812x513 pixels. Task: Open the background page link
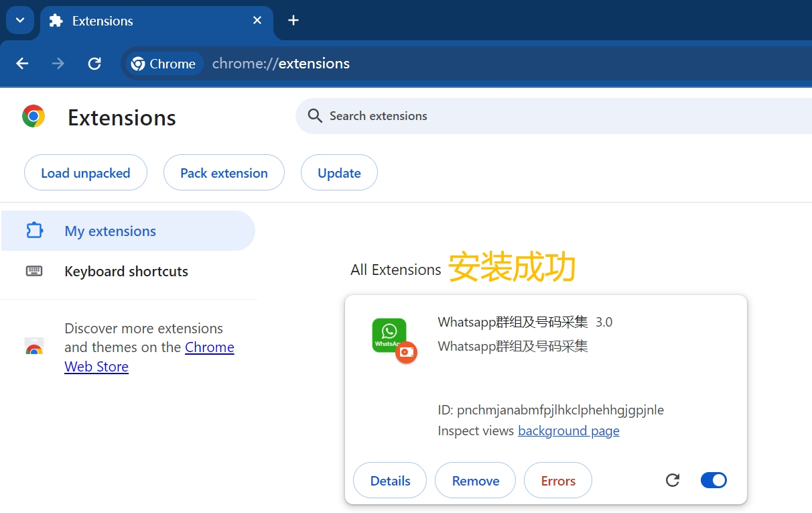[569, 431]
